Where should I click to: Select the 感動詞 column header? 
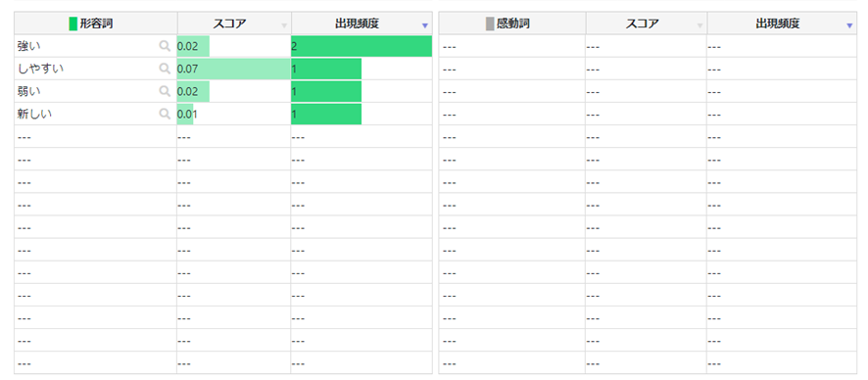[x=512, y=24]
